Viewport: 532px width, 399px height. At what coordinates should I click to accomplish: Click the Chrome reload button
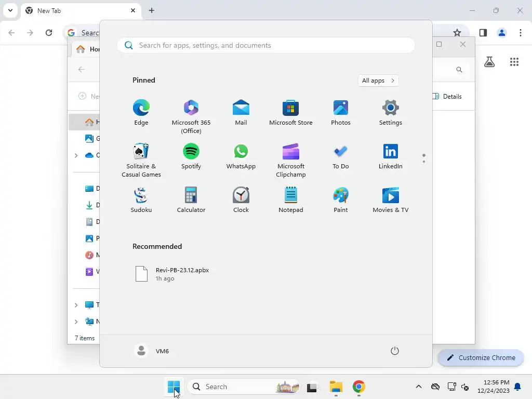pyautogui.click(x=49, y=33)
